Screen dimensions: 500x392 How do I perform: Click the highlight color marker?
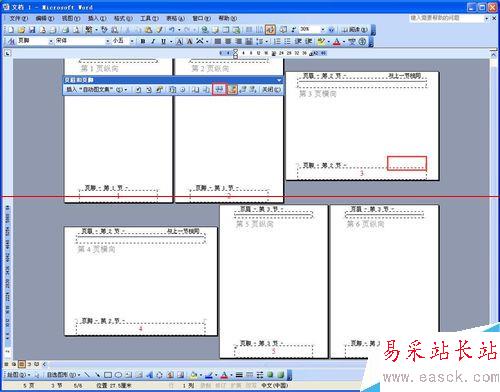[x=321, y=41]
